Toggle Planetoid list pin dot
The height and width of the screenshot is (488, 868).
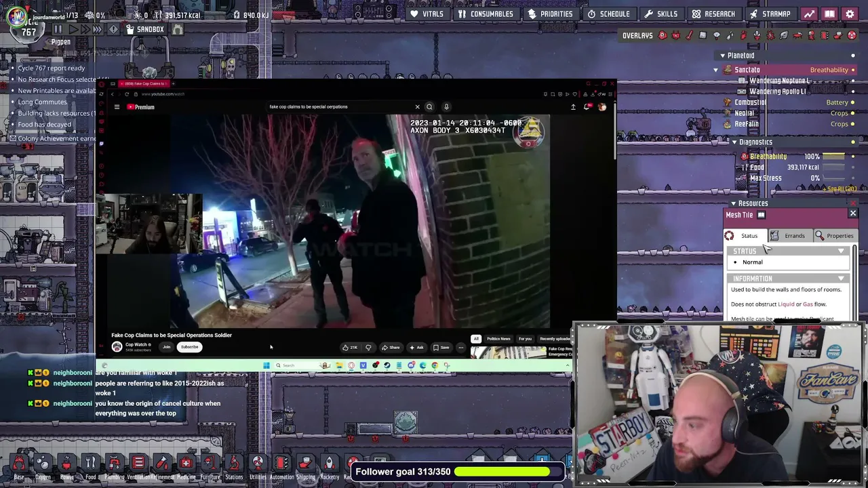pyautogui.click(x=853, y=56)
